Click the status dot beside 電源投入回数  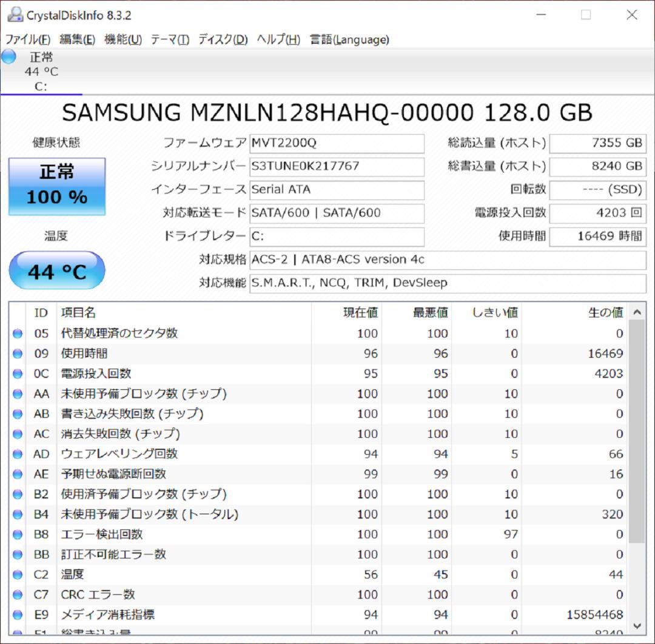click(x=17, y=373)
